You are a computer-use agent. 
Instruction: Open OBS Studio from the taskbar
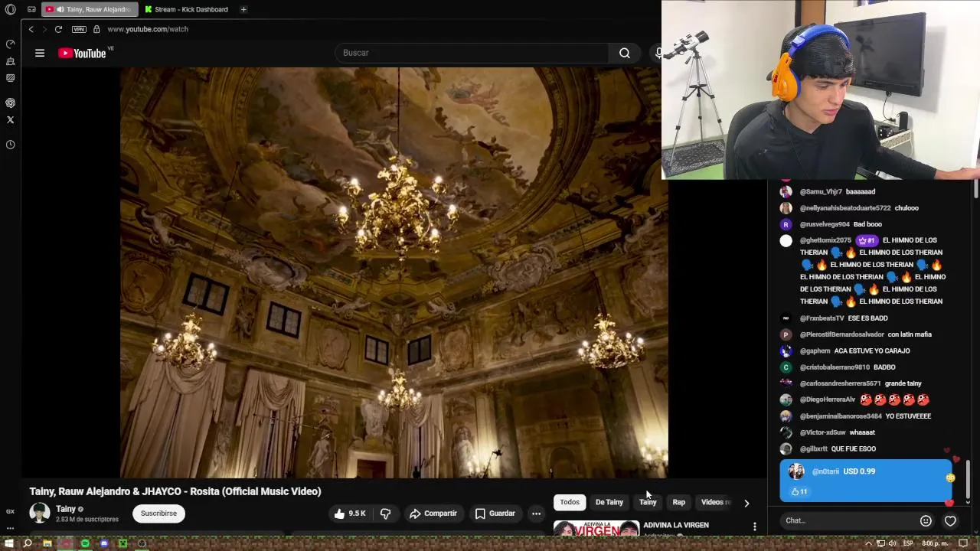(x=142, y=543)
